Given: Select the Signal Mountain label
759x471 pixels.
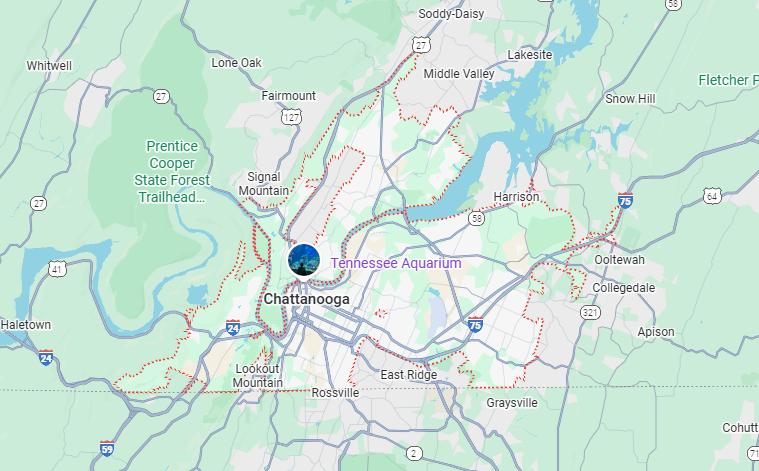Looking at the screenshot, I should pos(264,183).
